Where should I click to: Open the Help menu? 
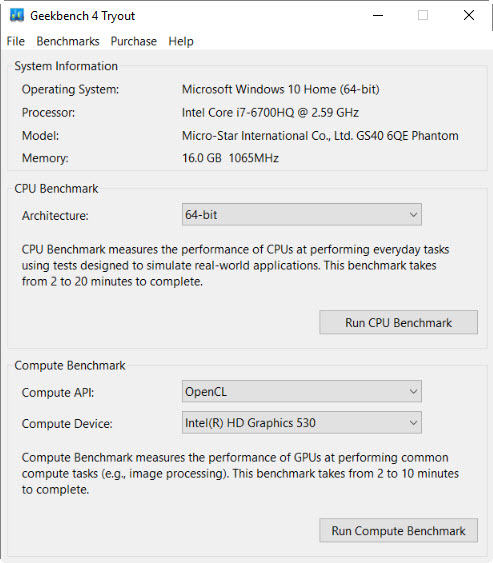(x=181, y=41)
